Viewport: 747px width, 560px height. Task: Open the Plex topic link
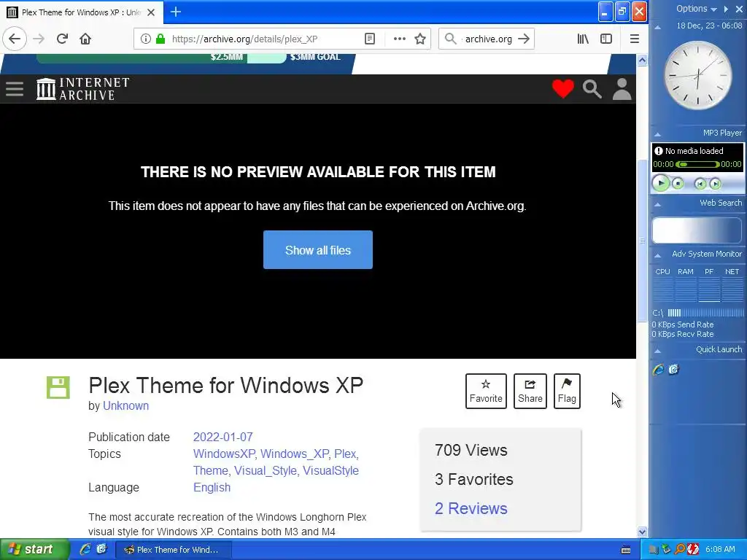345,454
